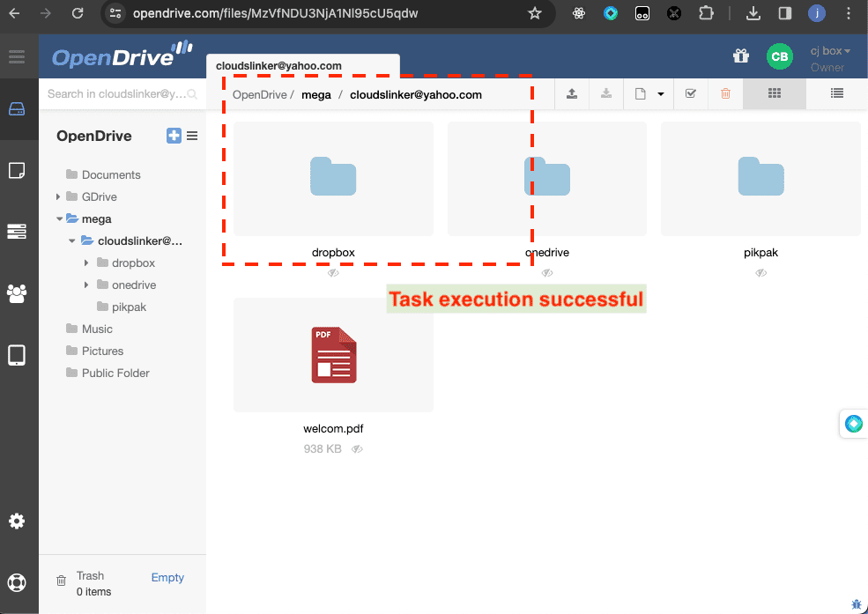Open the hamburger menu at top left

coord(17,55)
